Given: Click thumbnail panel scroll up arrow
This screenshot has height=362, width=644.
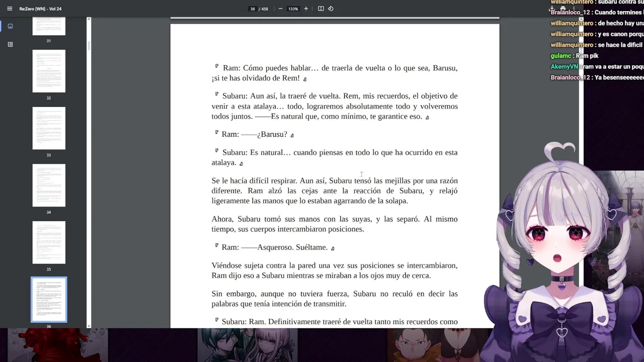Looking at the screenshot, I should tap(89, 19).
